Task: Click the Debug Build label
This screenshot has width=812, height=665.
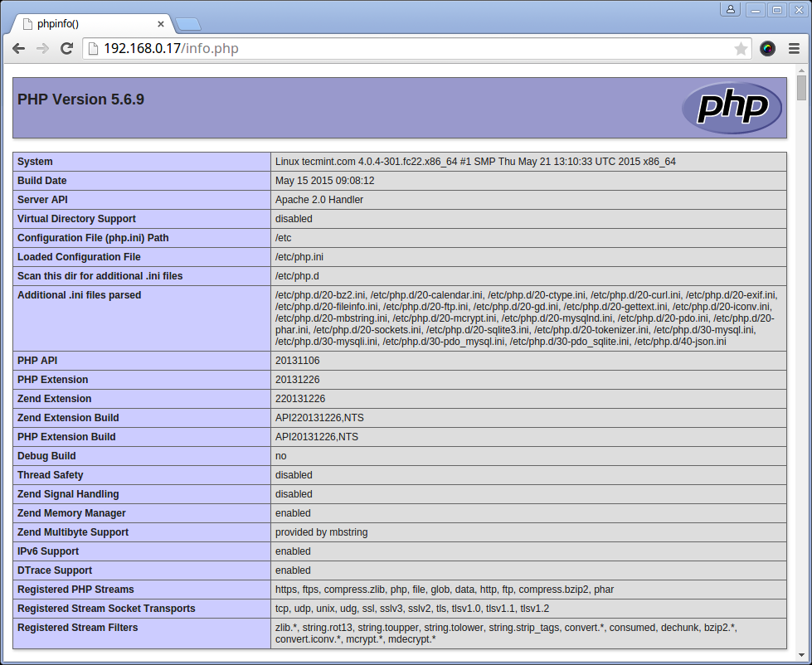Action: 46,456
